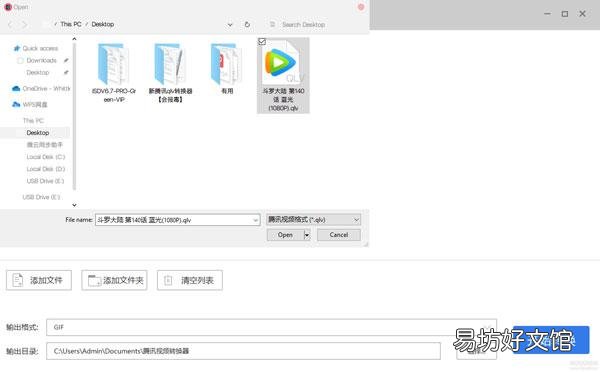Expand the address bar history dropdown

coord(230,24)
